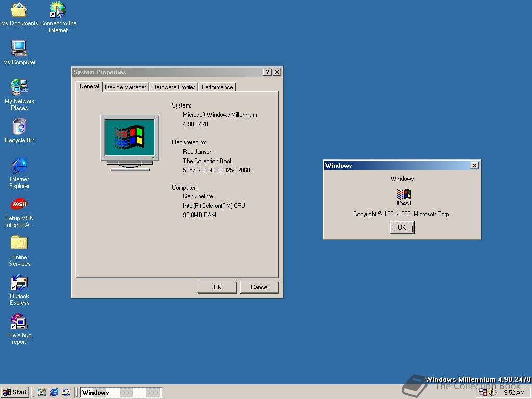Image resolution: width=532 pixels, height=399 pixels.
Task: Close the System Properties window
Action: coord(277,72)
